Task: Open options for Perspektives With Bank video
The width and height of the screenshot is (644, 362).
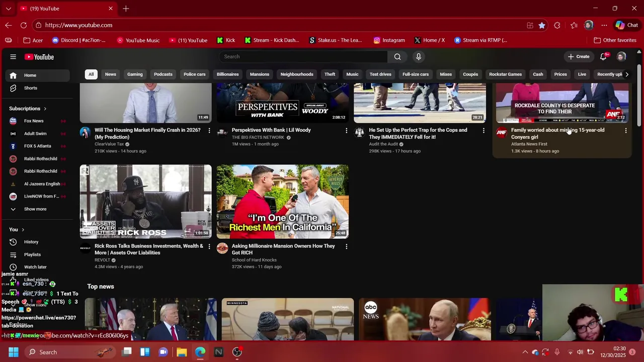Action: pos(346,130)
